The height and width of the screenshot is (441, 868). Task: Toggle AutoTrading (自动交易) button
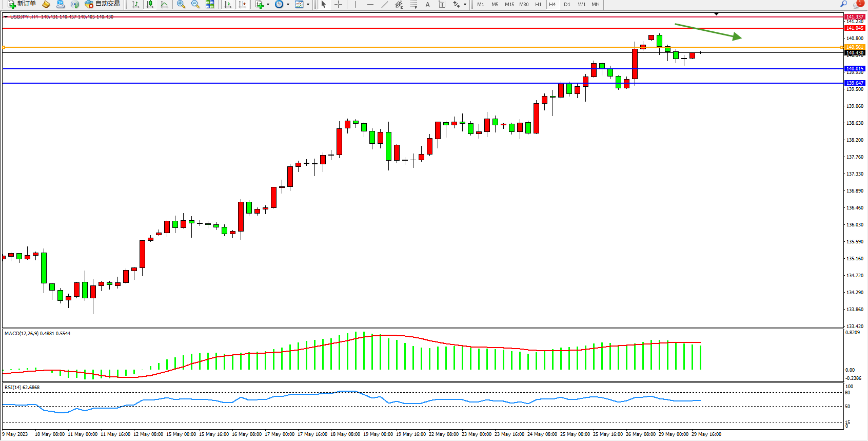point(103,4)
